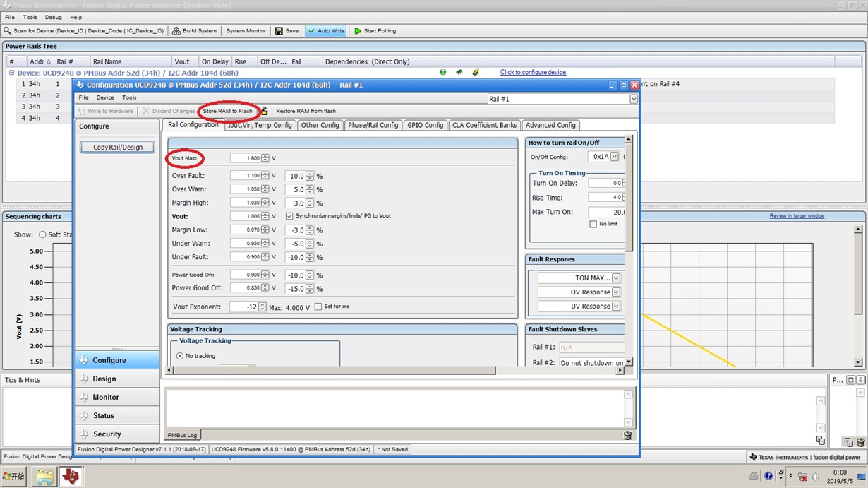Click the configuration window title icon
Screen dimensions: 868x488
[80, 85]
